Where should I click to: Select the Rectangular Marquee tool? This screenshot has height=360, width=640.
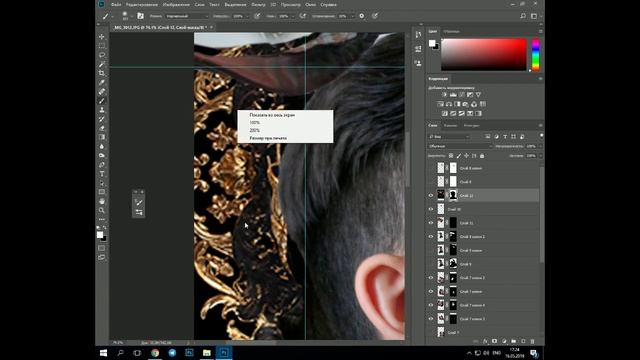tap(102, 46)
